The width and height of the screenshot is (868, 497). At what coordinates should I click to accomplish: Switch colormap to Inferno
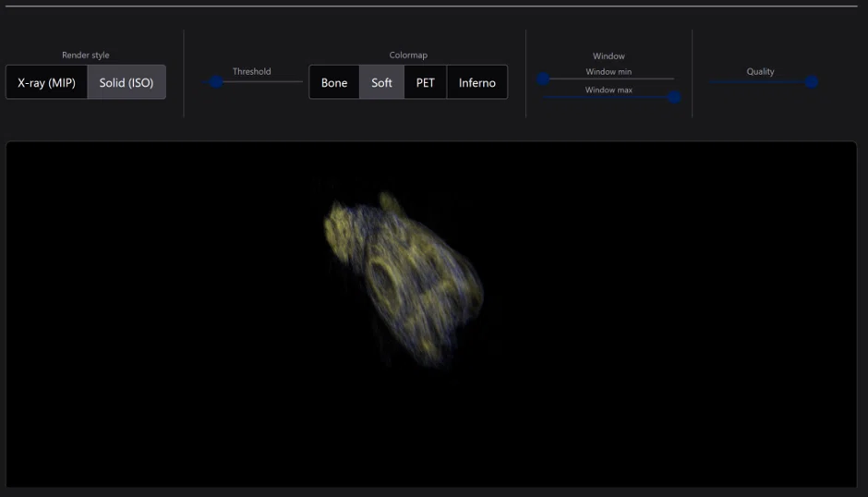[x=477, y=82]
